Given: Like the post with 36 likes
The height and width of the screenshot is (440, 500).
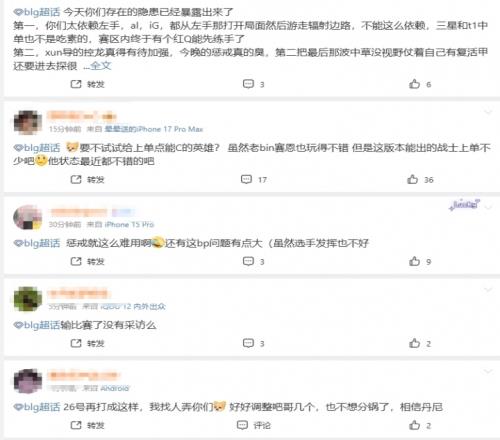Looking at the screenshot, I should pyautogui.click(x=420, y=180).
